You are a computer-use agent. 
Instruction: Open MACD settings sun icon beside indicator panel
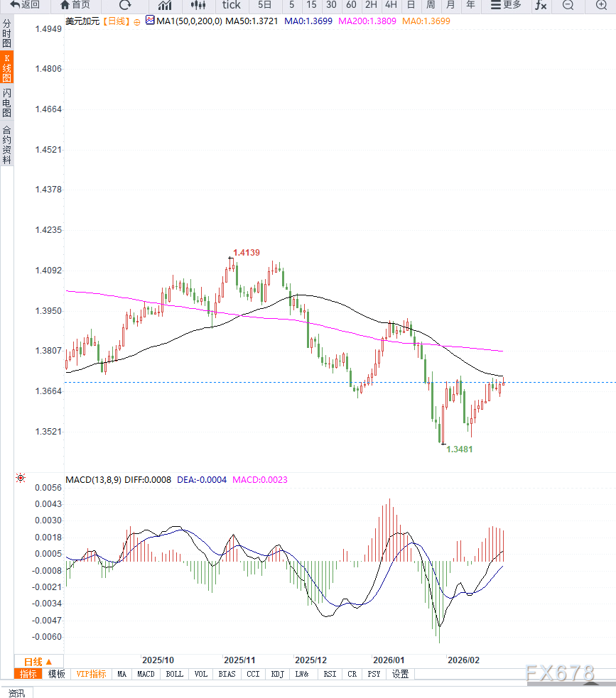pos(21,479)
